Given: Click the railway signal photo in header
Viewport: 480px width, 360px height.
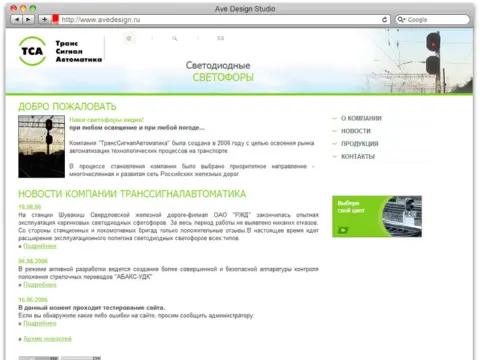Looking at the screenshot, I should coord(420,61).
